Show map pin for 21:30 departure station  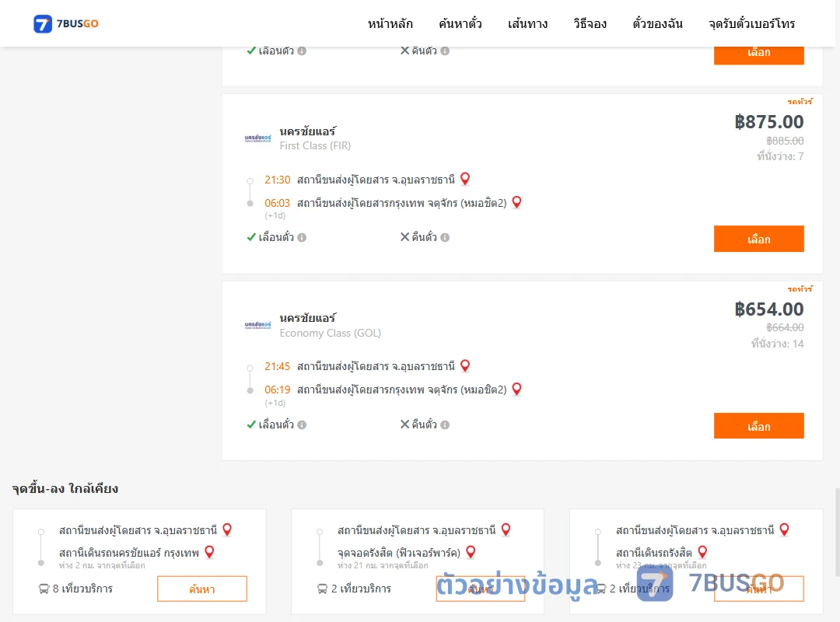[x=465, y=179]
